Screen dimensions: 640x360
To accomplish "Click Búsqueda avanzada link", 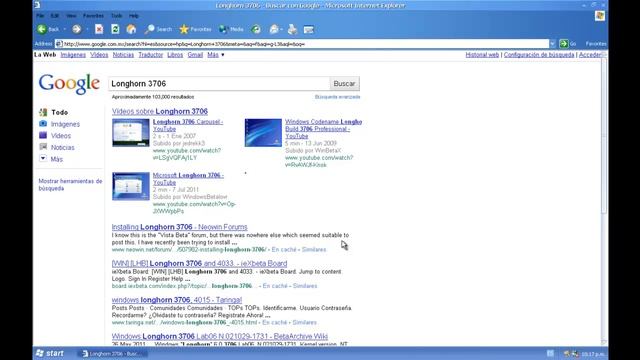I will [x=338, y=97].
